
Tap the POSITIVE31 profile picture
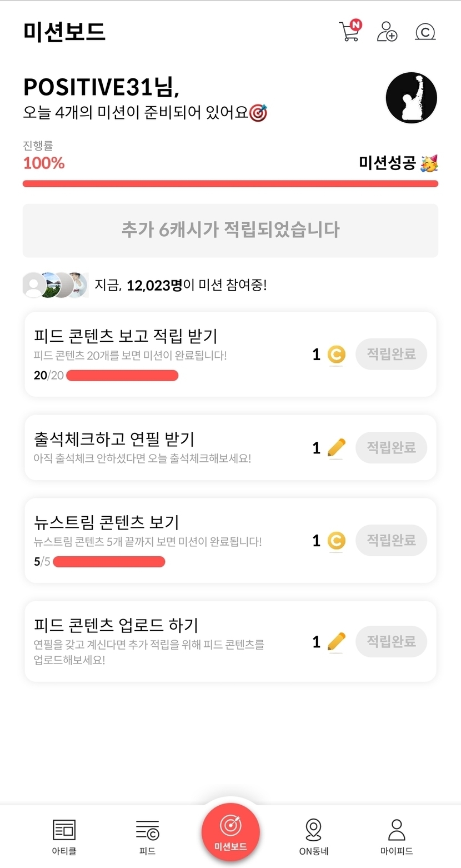411,97
